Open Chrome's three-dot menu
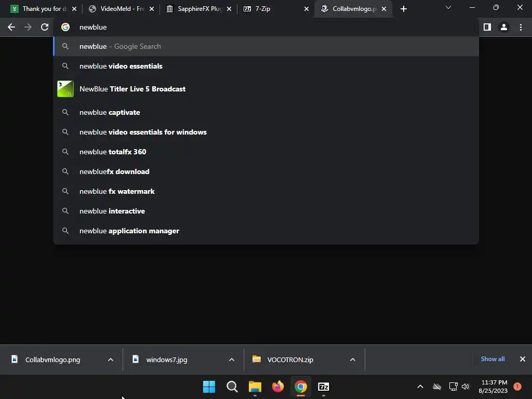 pyautogui.click(x=521, y=27)
